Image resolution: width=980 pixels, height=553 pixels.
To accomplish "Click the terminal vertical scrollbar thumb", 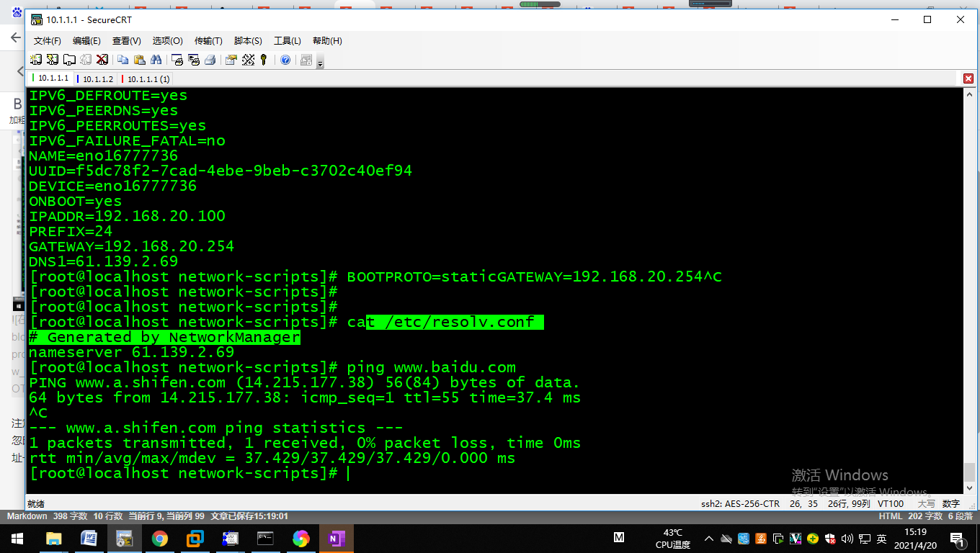I will point(969,472).
